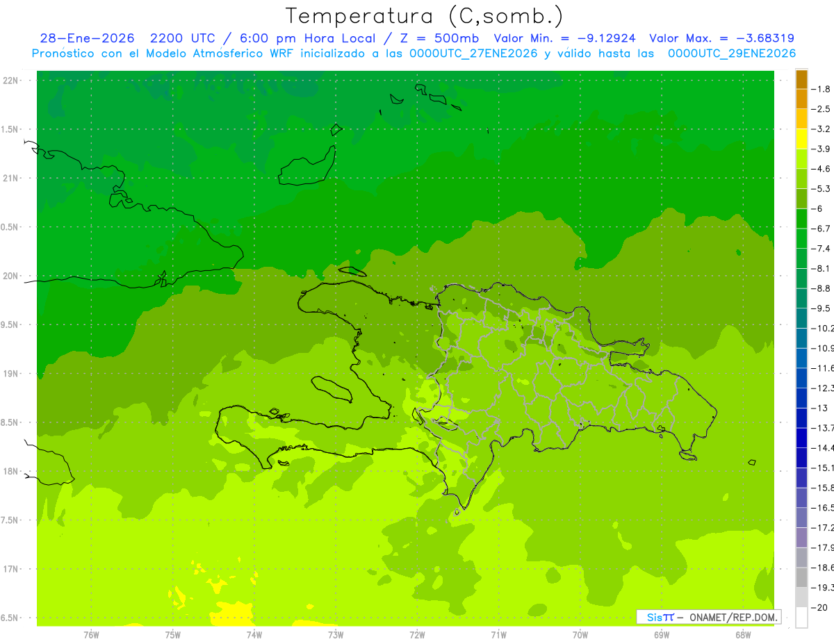
Task: Click 'Valor Max. = -3.68319' text
Action: 722,38
